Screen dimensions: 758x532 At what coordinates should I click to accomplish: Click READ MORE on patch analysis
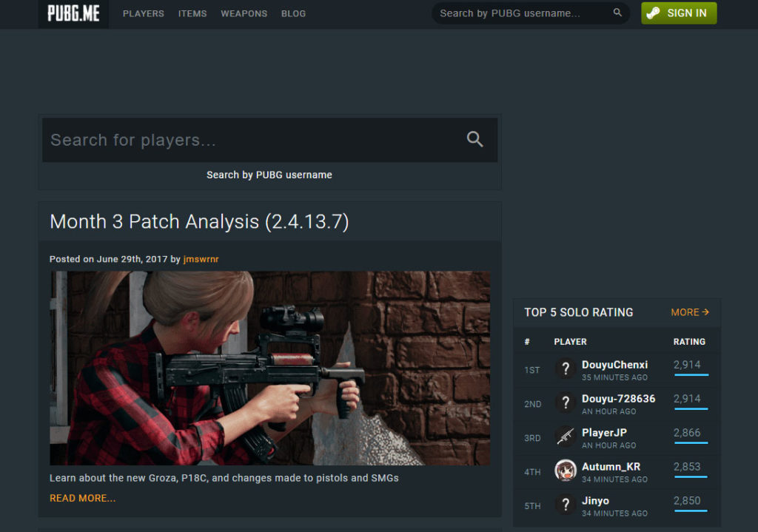(x=83, y=498)
